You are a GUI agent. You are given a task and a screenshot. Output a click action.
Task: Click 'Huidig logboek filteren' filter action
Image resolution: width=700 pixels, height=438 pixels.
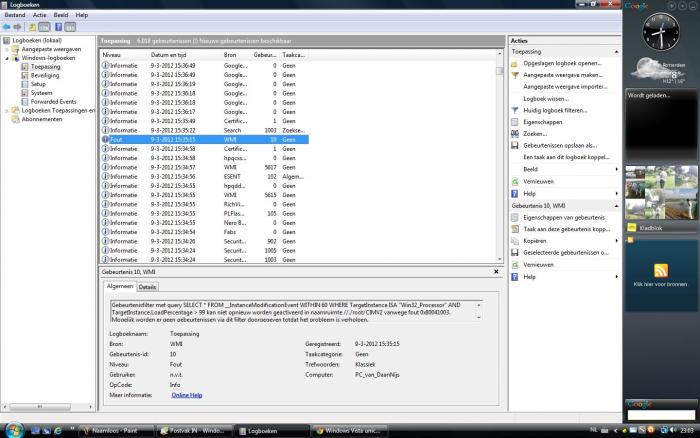coord(556,110)
